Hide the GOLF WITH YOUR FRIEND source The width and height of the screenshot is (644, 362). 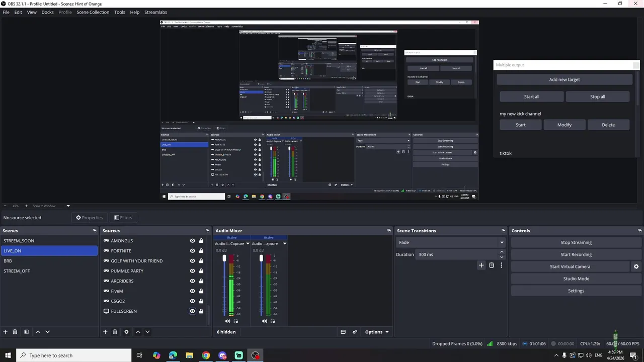pos(192,261)
